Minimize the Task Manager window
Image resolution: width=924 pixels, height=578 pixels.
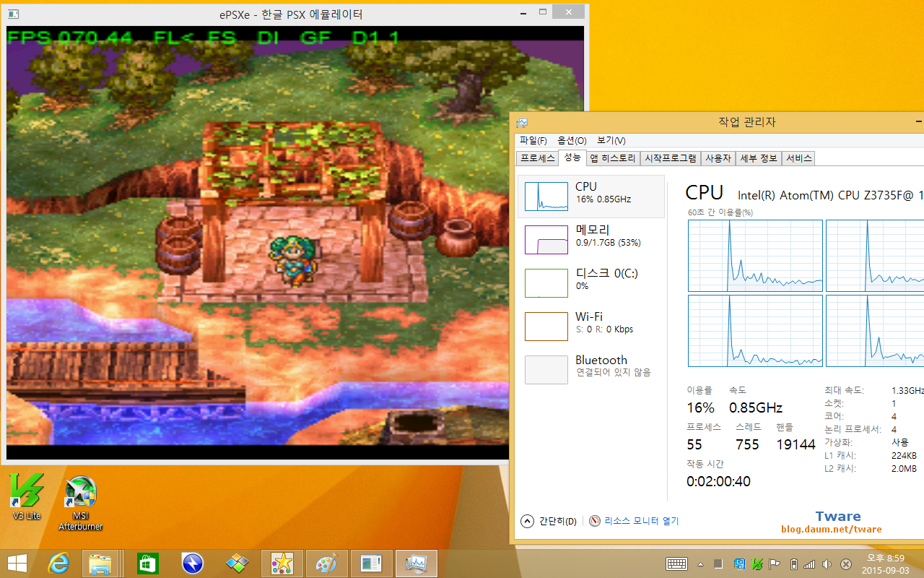point(918,122)
